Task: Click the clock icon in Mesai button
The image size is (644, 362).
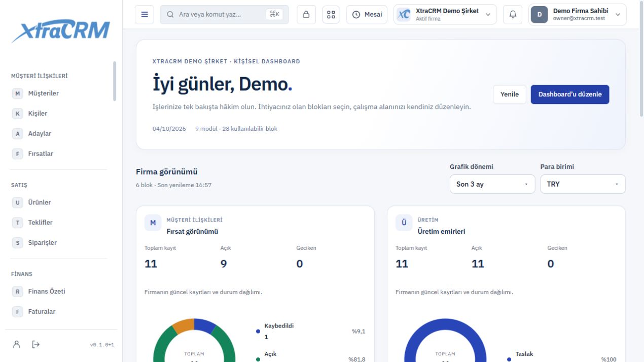Action: pyautogui.click(x=356, y=15)
